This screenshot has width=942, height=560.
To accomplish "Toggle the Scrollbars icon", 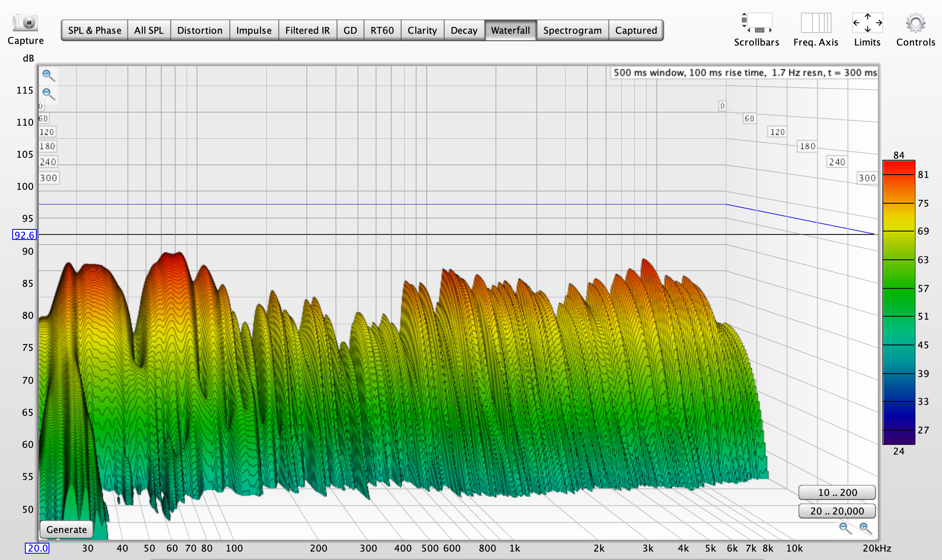I will [757, 23].
